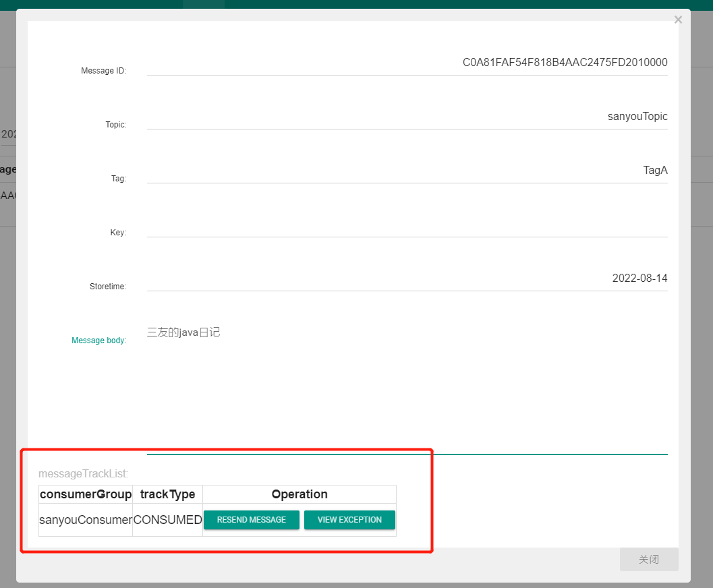The height and width of the screenshot is (588, 713).
Task: Click the 关闭 button
Action: (649, 559)
